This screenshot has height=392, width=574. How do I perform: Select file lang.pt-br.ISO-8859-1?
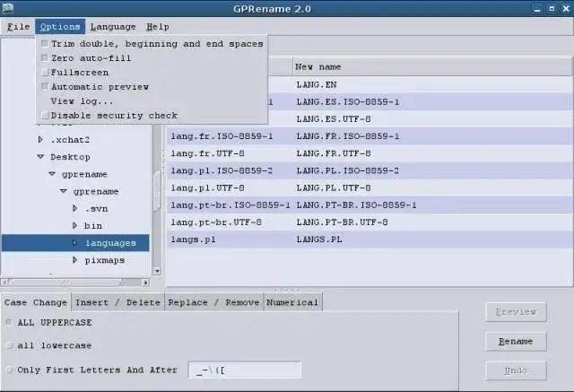[x=230, y=205]
